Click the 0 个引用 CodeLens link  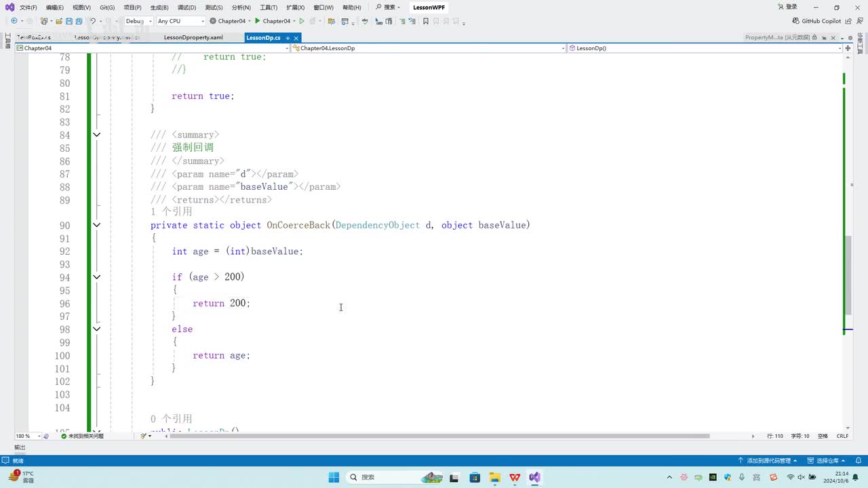coord(171,420)
